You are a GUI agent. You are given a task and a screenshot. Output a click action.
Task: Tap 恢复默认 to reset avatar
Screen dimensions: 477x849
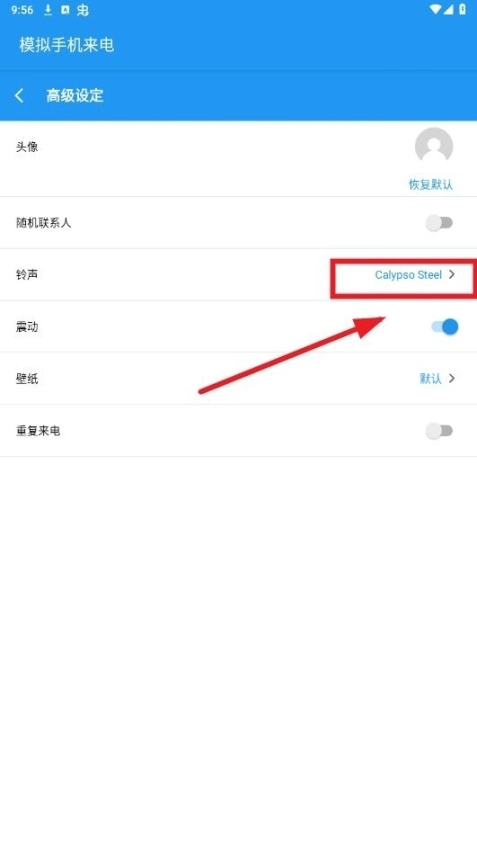click(x=430, y=185)
